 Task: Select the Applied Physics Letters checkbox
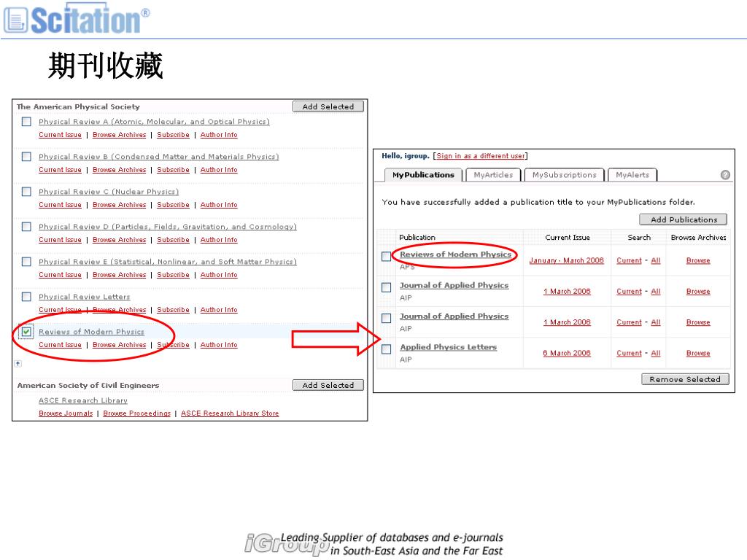[387, 349]
